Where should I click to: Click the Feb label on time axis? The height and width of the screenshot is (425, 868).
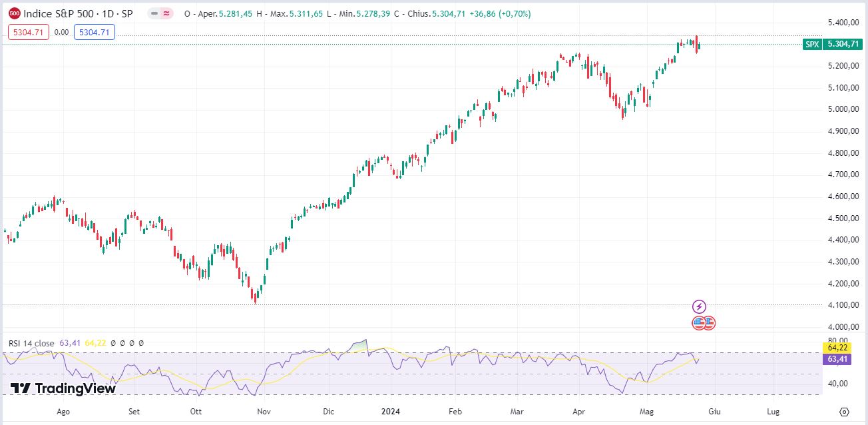pyautogui.click(x=455, y=412)
